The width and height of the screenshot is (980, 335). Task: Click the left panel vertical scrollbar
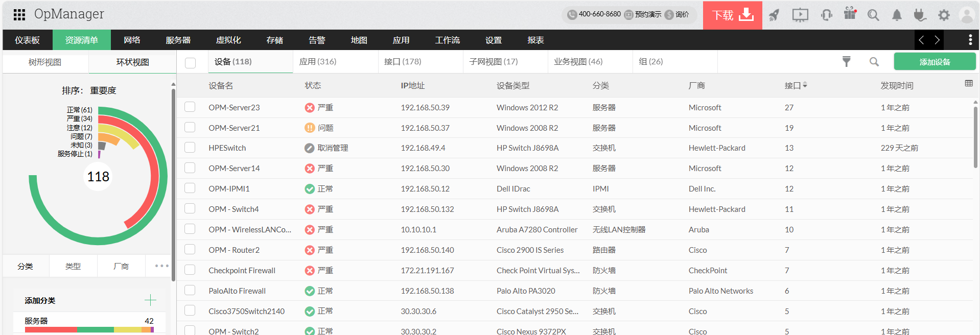(x=173, y=184)
